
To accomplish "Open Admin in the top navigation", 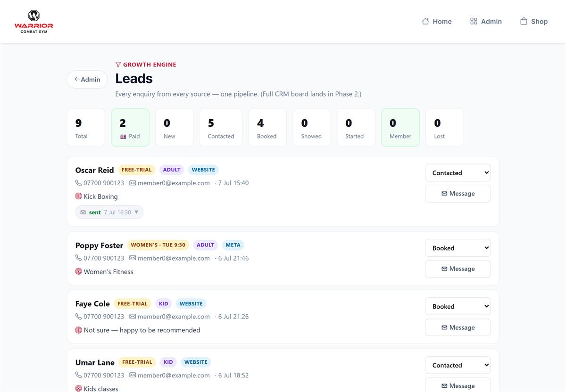I will click(x=486, y=21).
